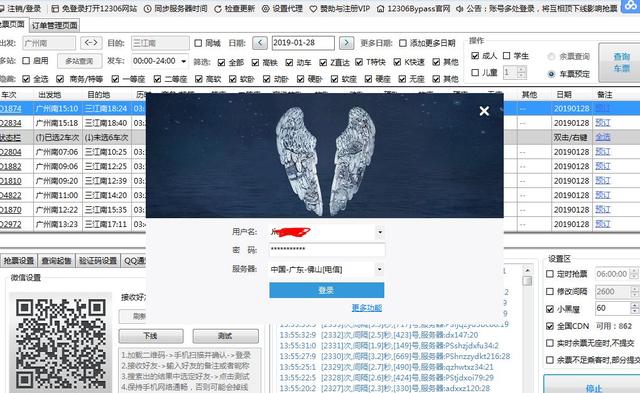The height and width of the screenshot is (393, 640).
Task: Toggle 动车 train type filter
Action: tap(289, 62)
